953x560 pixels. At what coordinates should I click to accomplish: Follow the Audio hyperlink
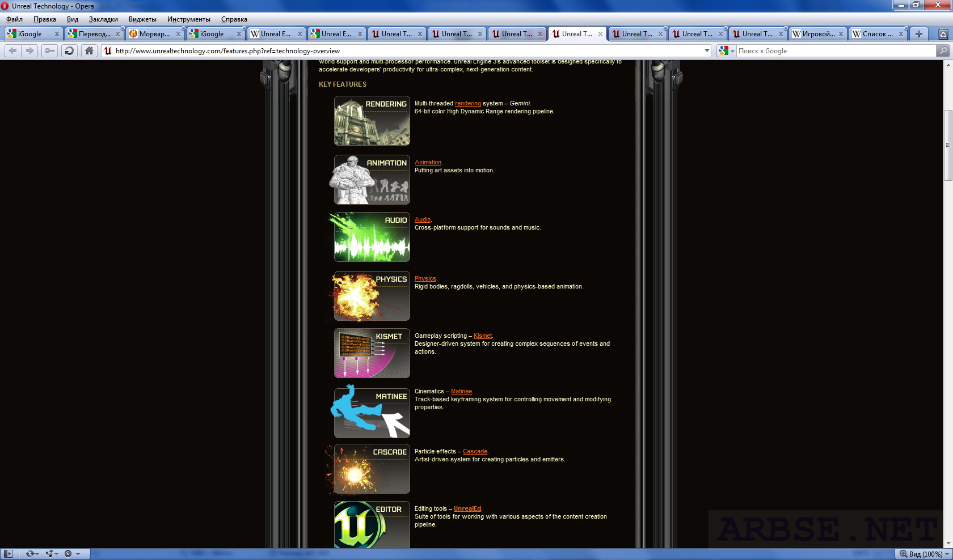pyautogui.click(x=423, y=219)
